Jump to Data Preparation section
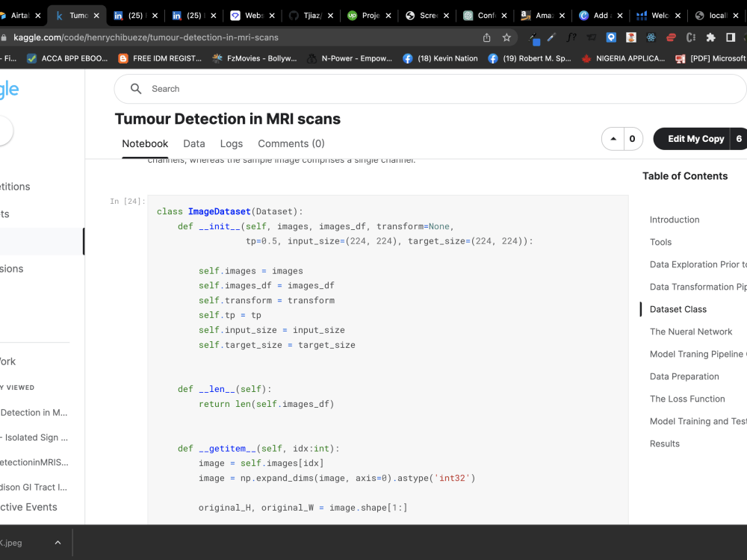The height and width of the screenshot is (560, 747). (x=684, y=376)
